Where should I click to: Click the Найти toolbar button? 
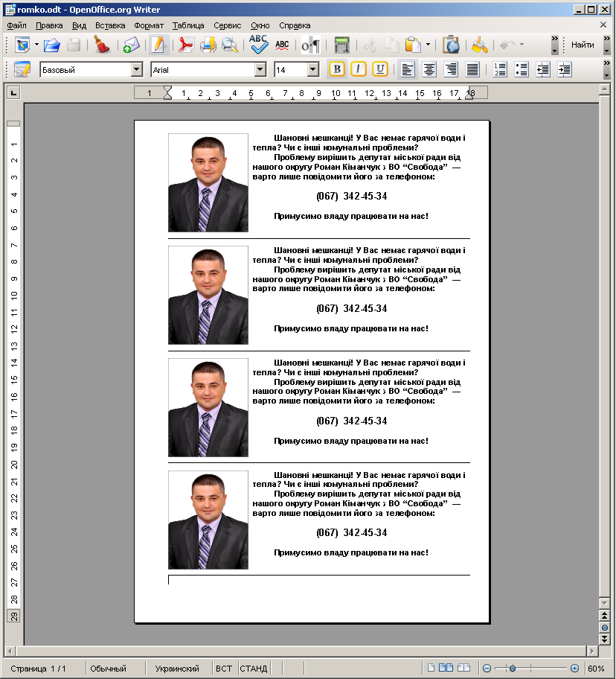pyautogui.click(x=583, y=45)
